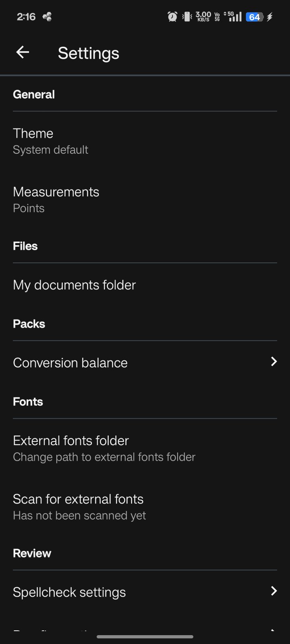Image resolution: width=290 pixels, height=644 pixels.
Task: Expand Conversion balance using its chevron
Action: click(x=274, y=361)
